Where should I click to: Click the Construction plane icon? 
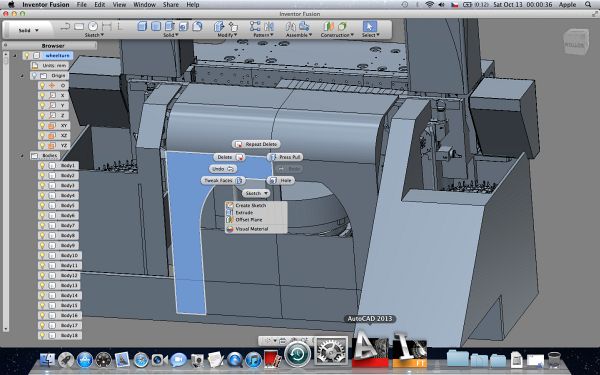tap(328, 26)
